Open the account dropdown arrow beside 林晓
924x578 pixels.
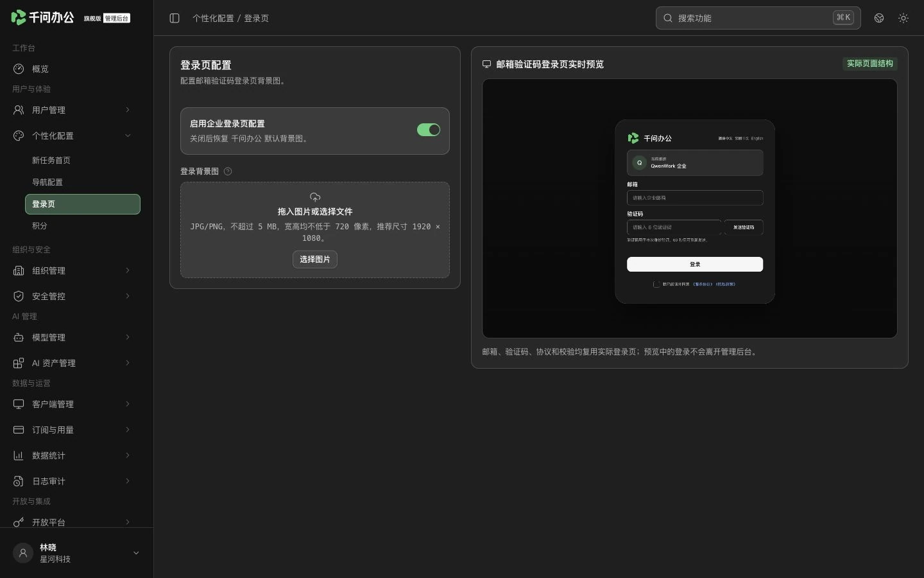[136, 553]
